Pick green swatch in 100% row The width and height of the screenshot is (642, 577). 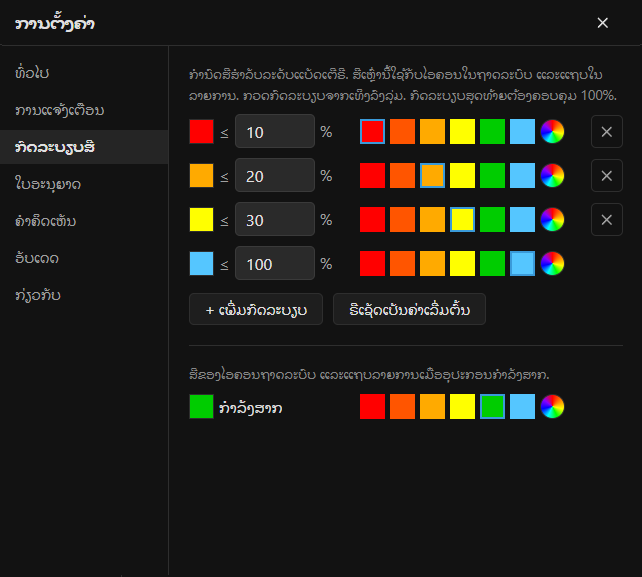(493, 263)
